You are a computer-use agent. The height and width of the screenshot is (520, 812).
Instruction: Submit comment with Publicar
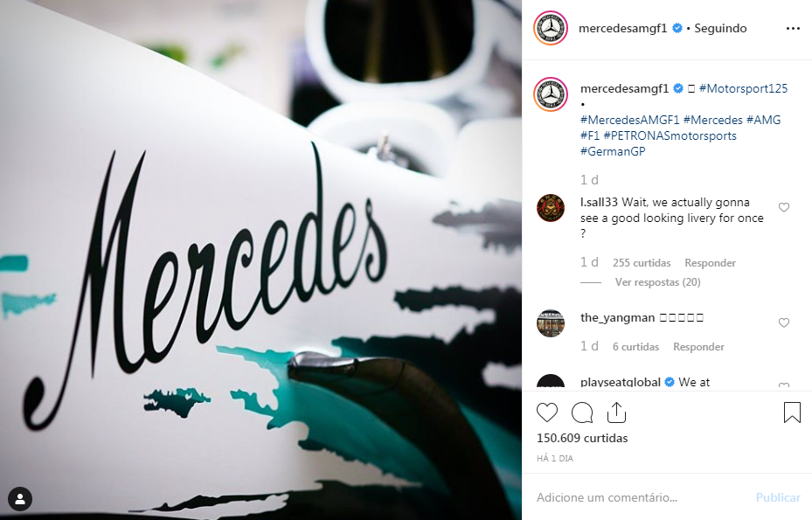tap(778, 498)
